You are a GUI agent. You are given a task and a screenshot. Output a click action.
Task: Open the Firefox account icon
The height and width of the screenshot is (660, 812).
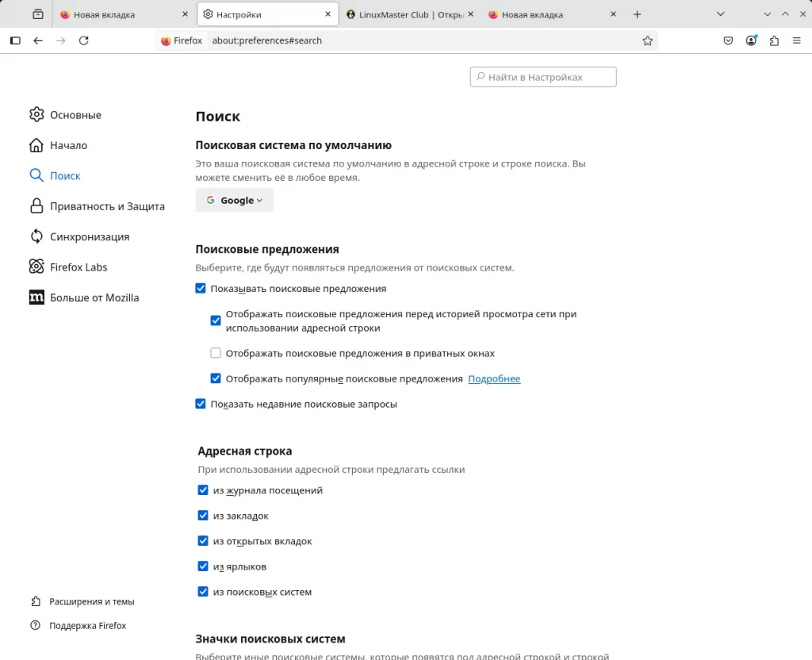[x=751, y=40]
